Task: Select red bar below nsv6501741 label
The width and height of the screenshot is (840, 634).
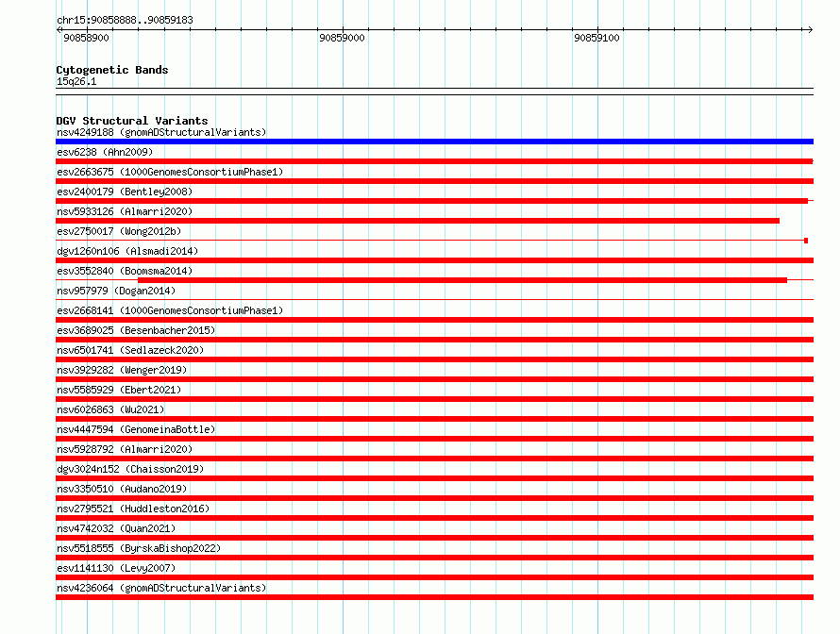Action: 434,359
